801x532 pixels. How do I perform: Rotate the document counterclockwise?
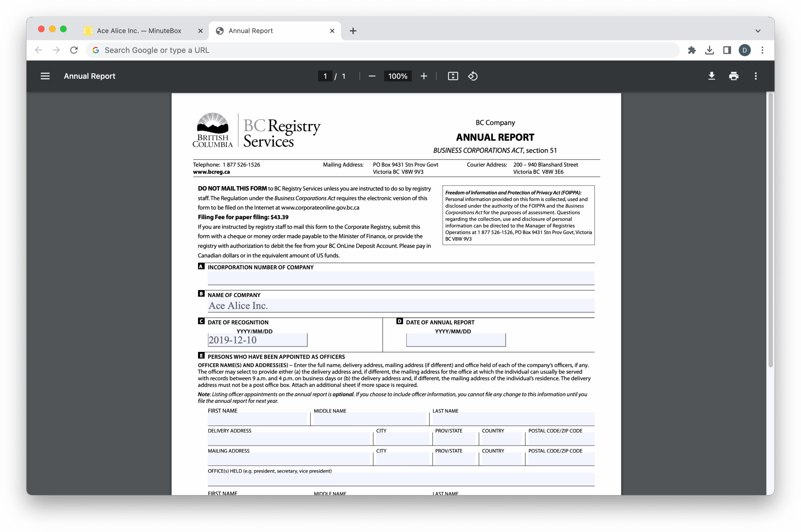473,76
